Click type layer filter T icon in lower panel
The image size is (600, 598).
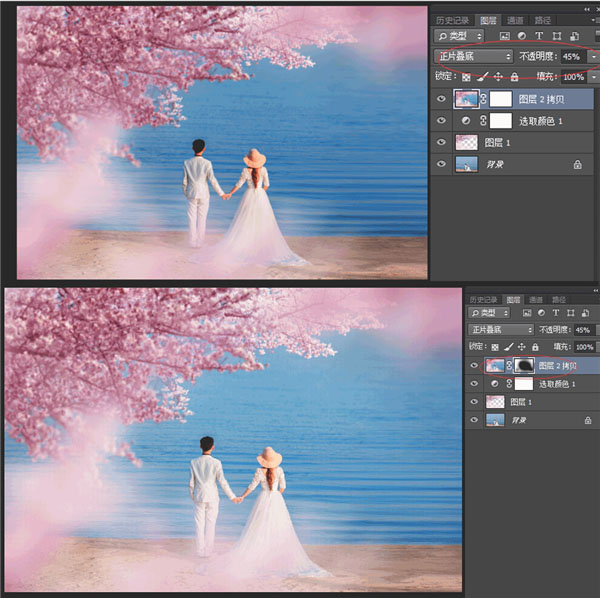556,313
